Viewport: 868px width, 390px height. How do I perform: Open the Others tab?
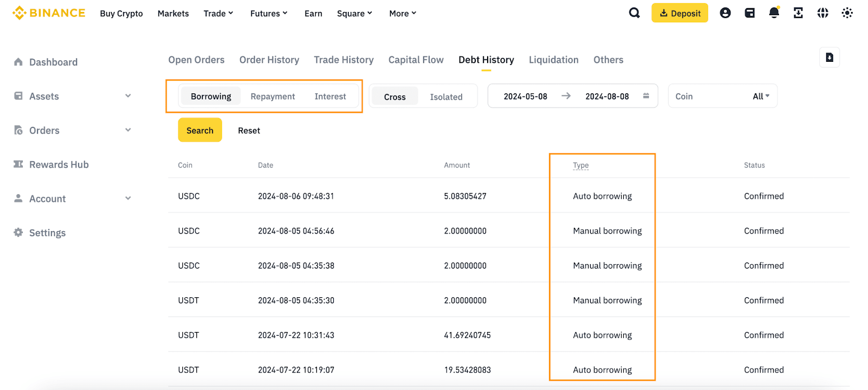pyautogui.click(x=608, y=60)
